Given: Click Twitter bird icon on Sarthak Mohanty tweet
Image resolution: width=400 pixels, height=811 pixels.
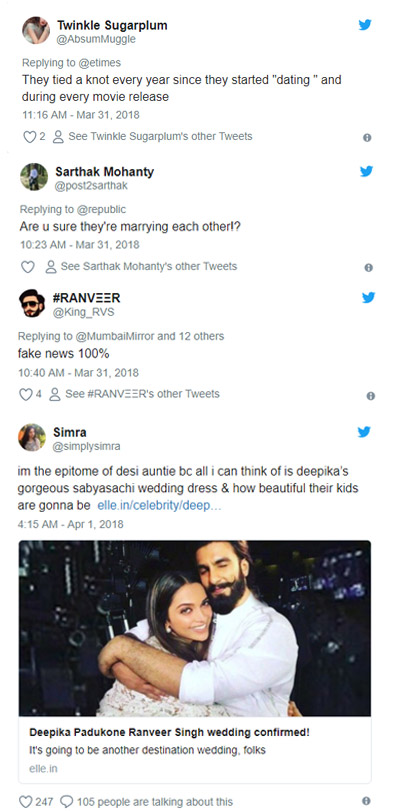Looking at the screenshot, I should click(366, 171).
